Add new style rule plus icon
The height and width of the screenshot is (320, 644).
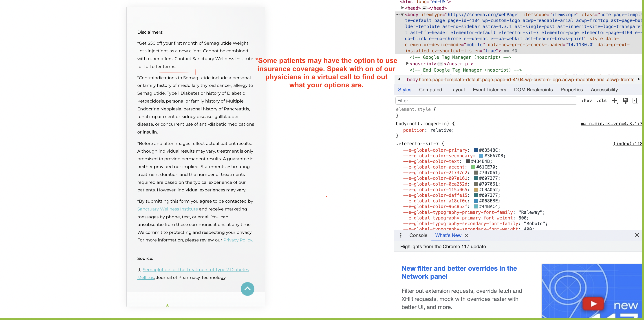pos(615,101)
